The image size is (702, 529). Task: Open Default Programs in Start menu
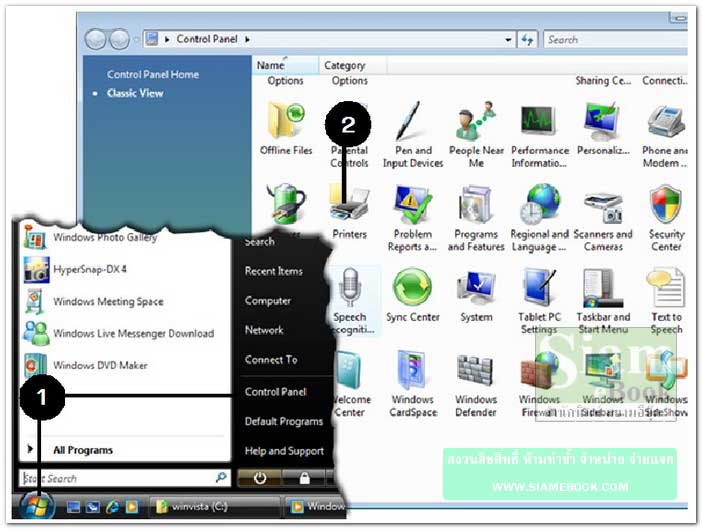pos(284,421)
